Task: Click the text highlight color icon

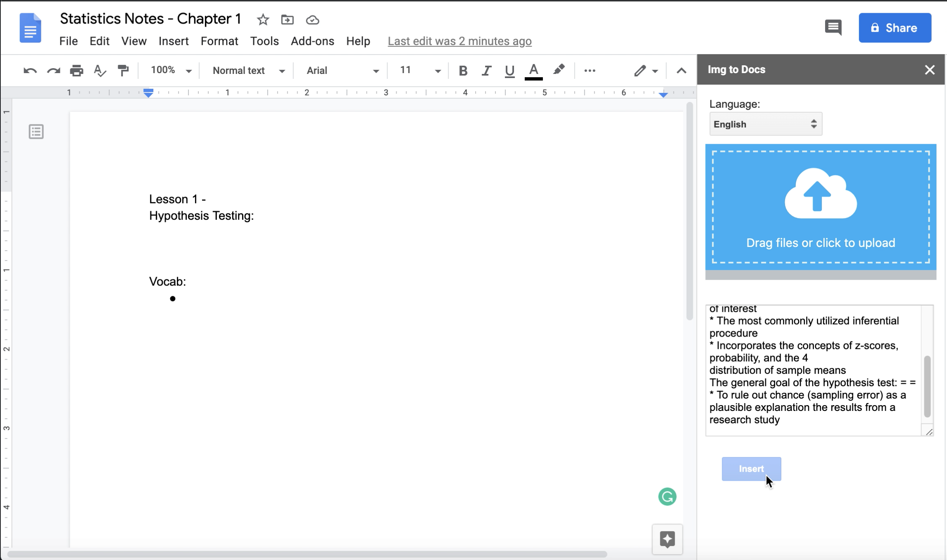Action: [559, 70]
